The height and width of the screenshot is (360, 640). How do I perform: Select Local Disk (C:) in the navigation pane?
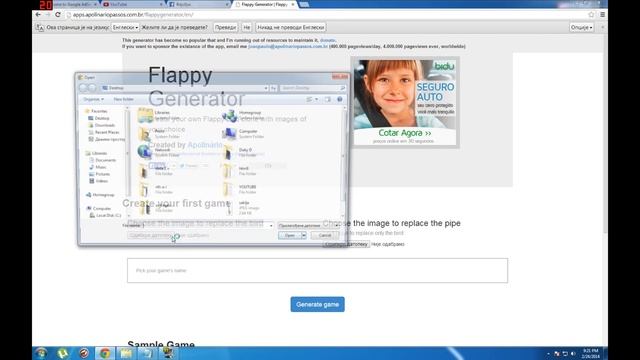click(x=105, y=216)
